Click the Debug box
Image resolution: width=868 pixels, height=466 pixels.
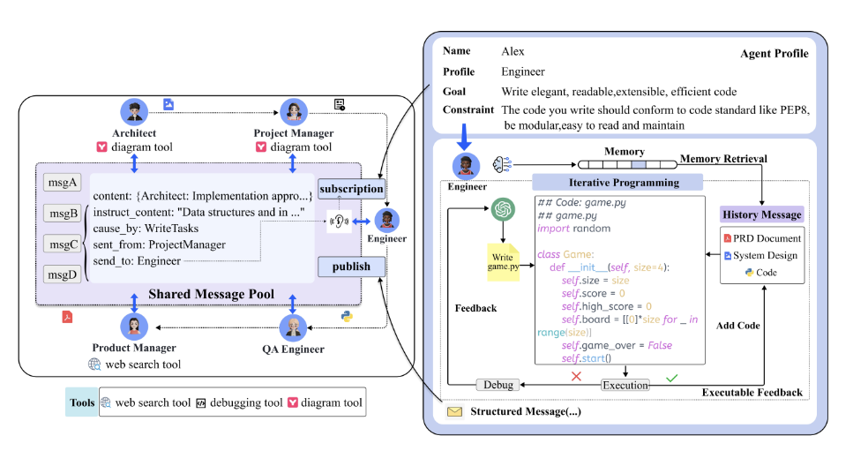click(498, 385)
